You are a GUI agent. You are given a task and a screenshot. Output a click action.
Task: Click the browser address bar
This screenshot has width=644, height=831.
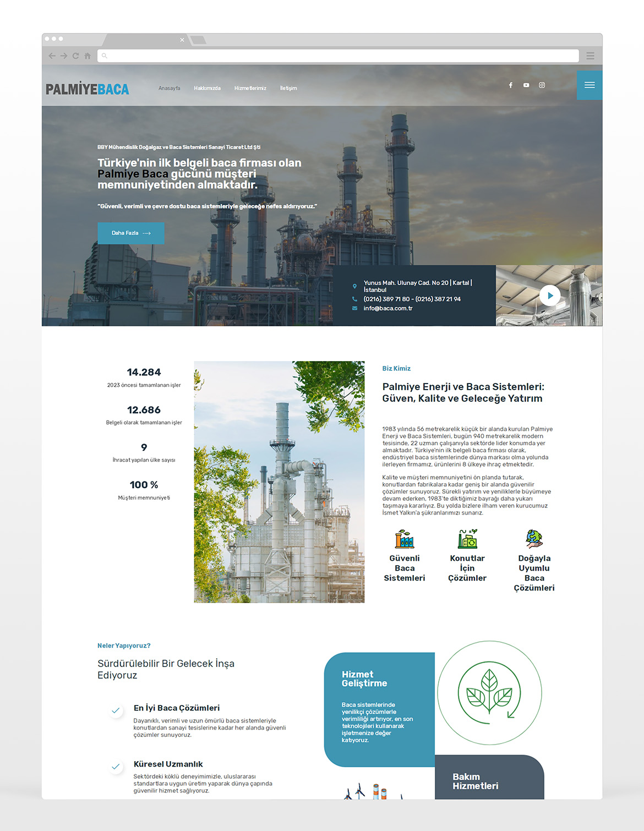tap(338, 56)
